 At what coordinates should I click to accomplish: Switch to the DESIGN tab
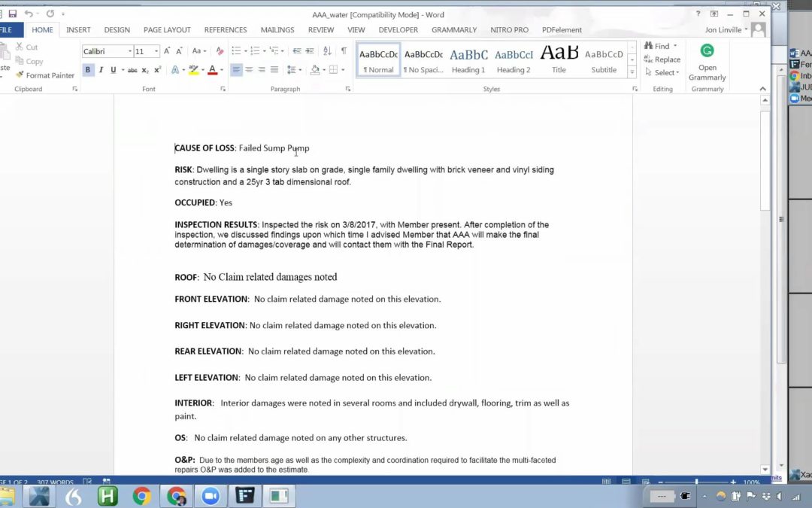pos(117,29)
